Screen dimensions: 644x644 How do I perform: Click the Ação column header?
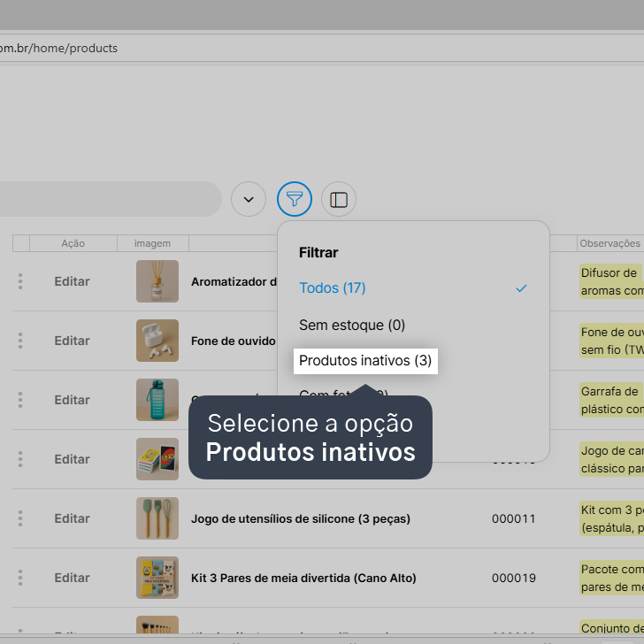tap(73, 243)
